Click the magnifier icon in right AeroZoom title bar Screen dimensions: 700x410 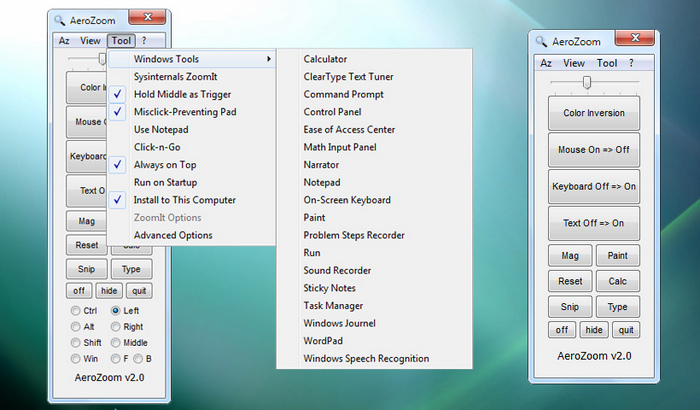click(541, 42)
